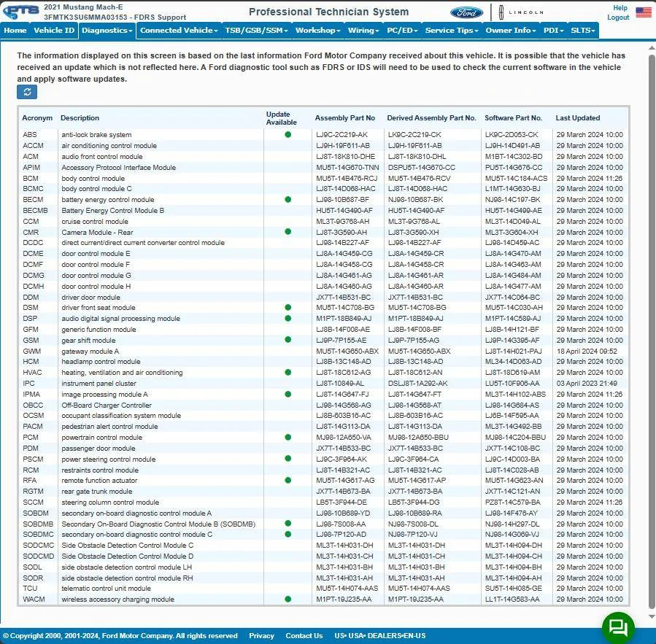
Task: Click the green update dot for RFA
Action: point(288,480)
